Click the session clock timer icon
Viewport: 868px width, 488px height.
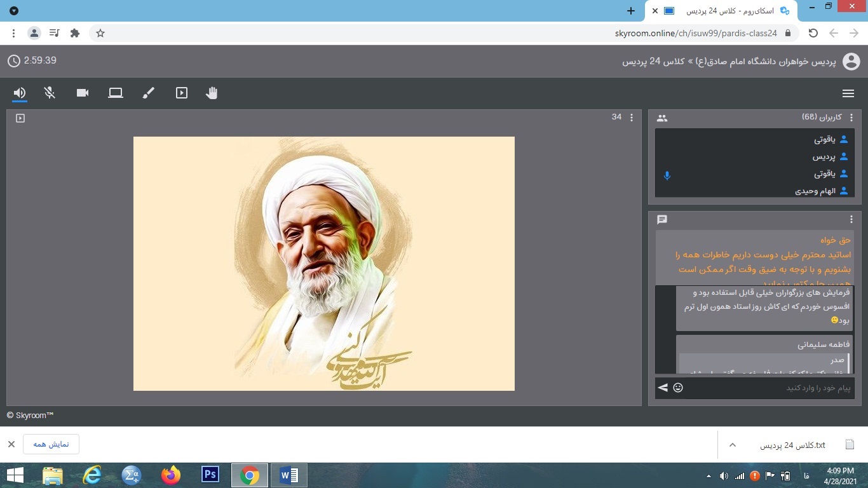click(x=14, y=61)
